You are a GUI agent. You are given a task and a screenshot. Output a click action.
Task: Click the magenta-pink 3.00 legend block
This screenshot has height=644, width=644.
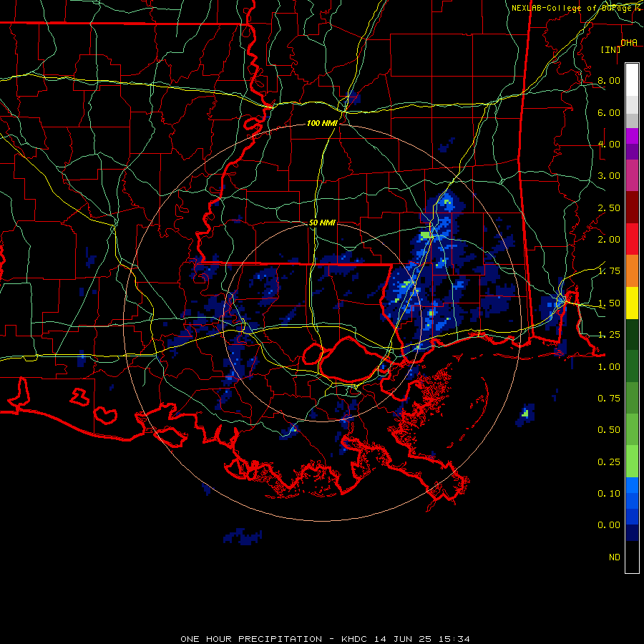632,175
